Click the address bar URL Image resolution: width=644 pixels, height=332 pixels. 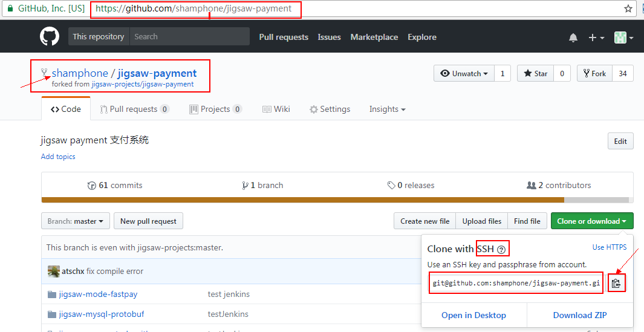click(194, 8)
